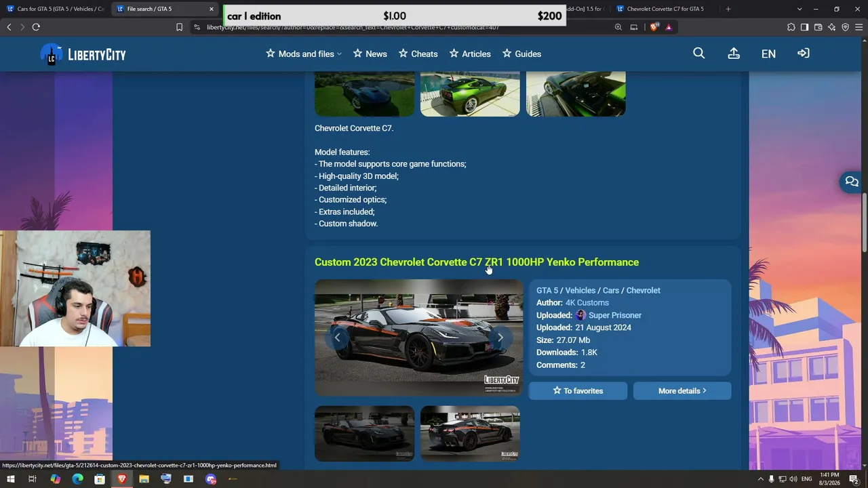Reload the page in browser toolbar
The image size is (868, 488).
tap(36, 27)
